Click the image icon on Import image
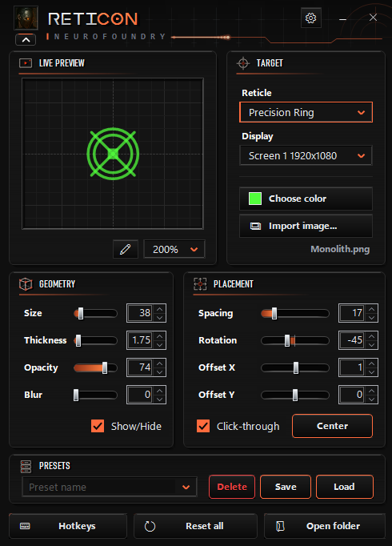Viewport: 392px width, 546px height. [x=256, y=227]
